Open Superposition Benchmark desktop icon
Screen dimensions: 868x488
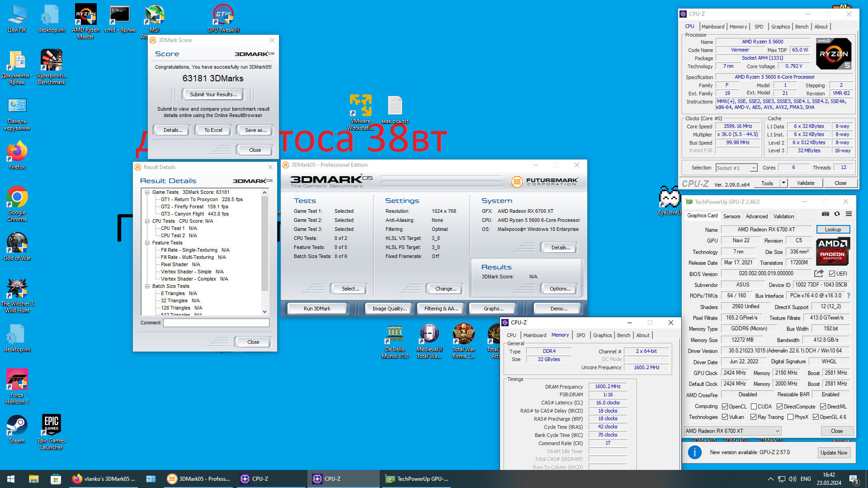(52, 67)
